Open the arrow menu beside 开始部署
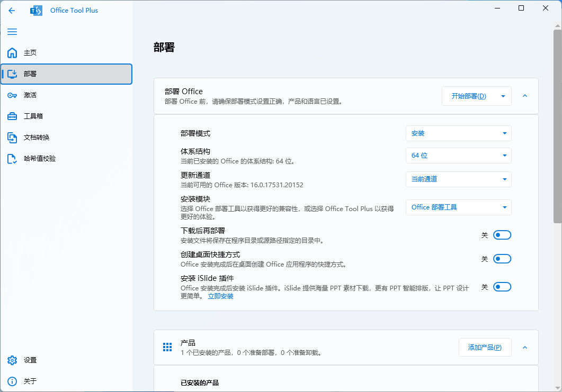This screenshot has height=392, width=562. (x=503, y=96)
